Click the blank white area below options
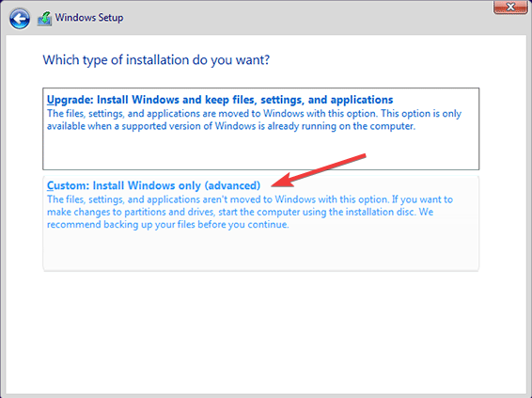Viewport: 532px width, 398px height. tap(266, 333)
